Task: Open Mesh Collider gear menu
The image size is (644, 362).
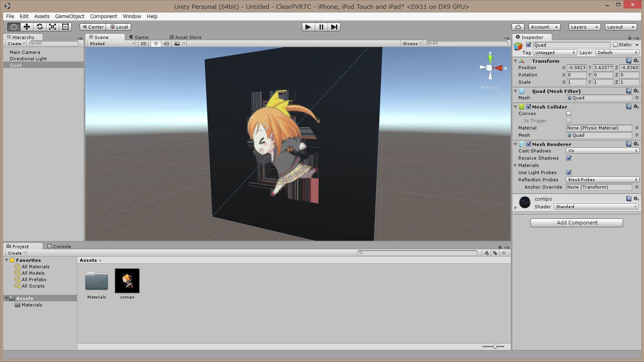Action: tap(636, 107)
